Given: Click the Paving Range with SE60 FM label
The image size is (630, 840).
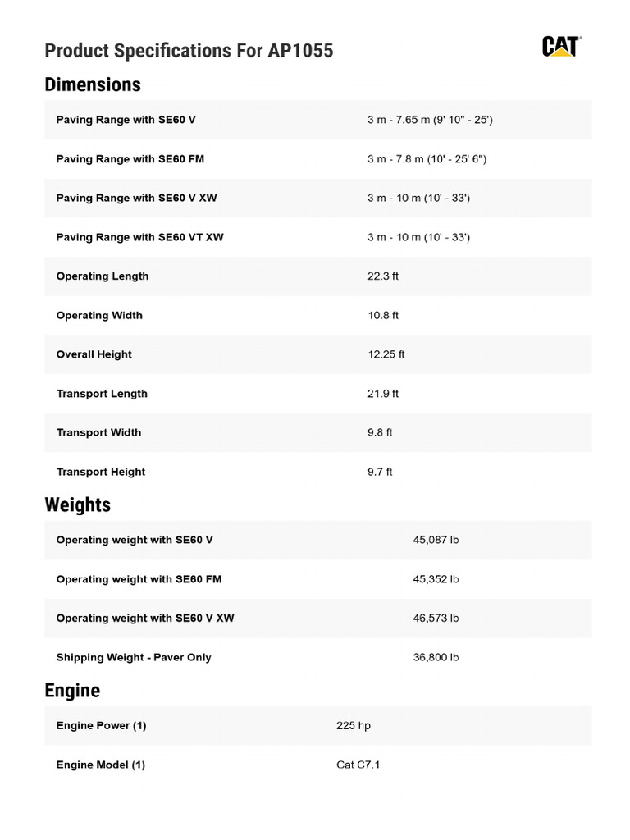Looking at the screenshot, I should tap(130, 159).
